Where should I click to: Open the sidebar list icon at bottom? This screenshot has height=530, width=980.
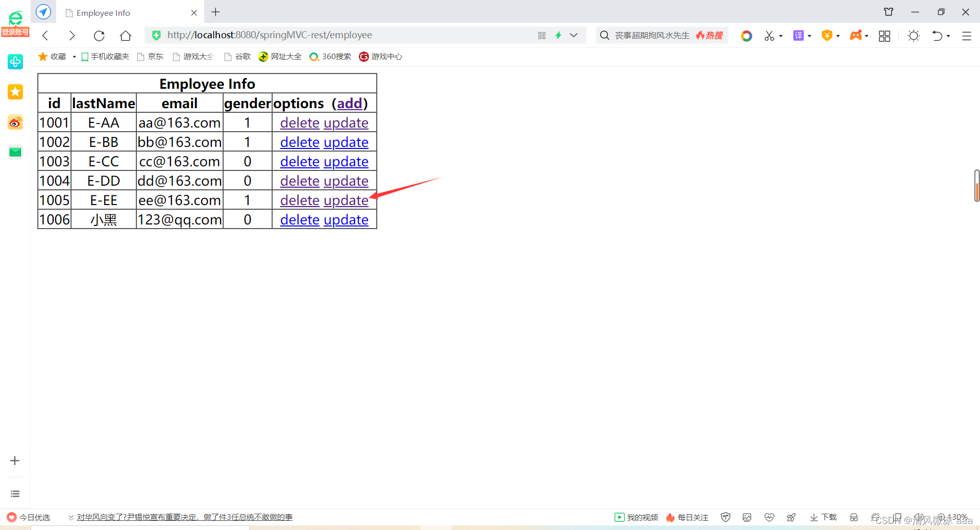[x=15, y=494]
